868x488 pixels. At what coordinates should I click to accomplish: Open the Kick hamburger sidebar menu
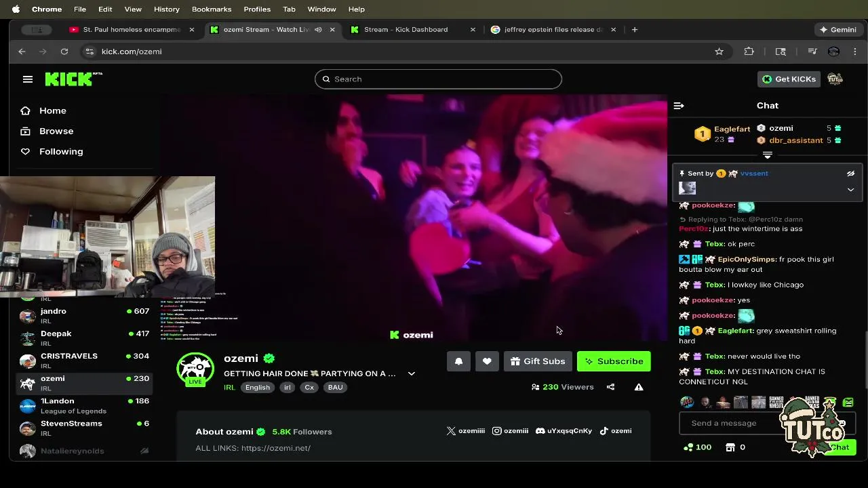tap(28, 79)
